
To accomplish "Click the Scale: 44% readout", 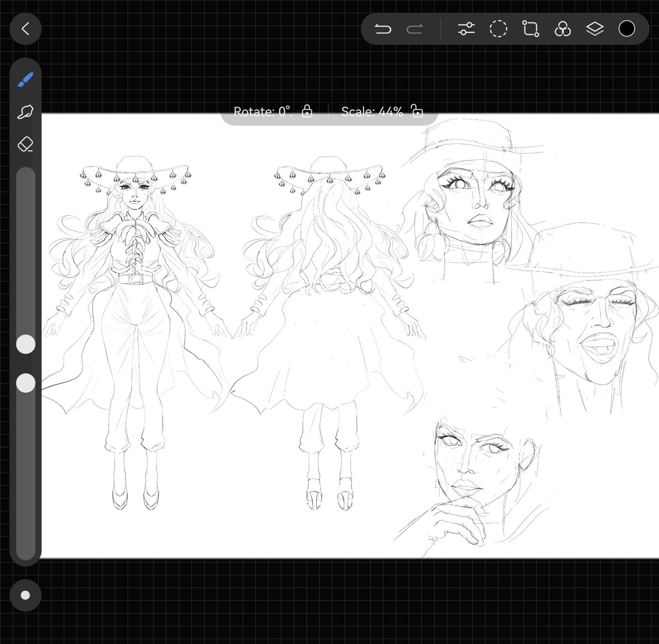I will coord(372,112).
